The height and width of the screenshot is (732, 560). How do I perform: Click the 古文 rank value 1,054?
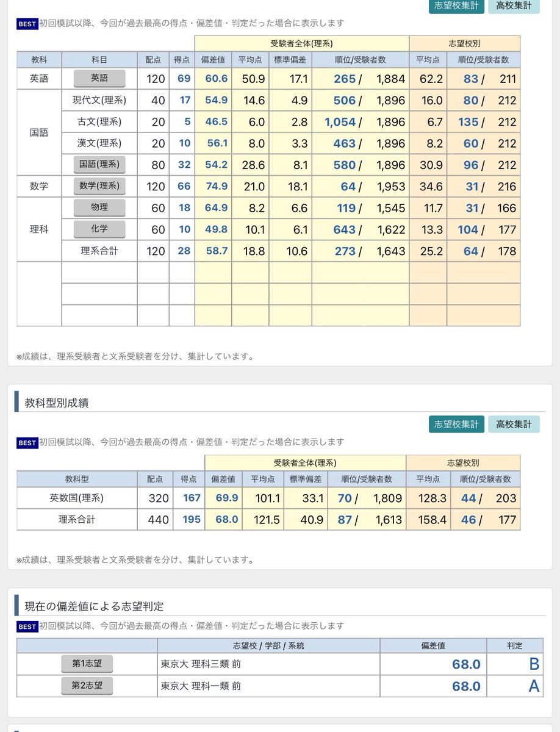click(340, 122)
